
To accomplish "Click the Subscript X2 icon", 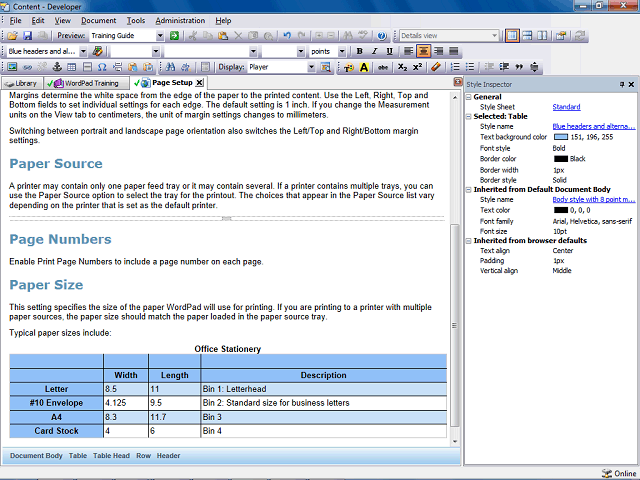I will click(x=402, y=67).
